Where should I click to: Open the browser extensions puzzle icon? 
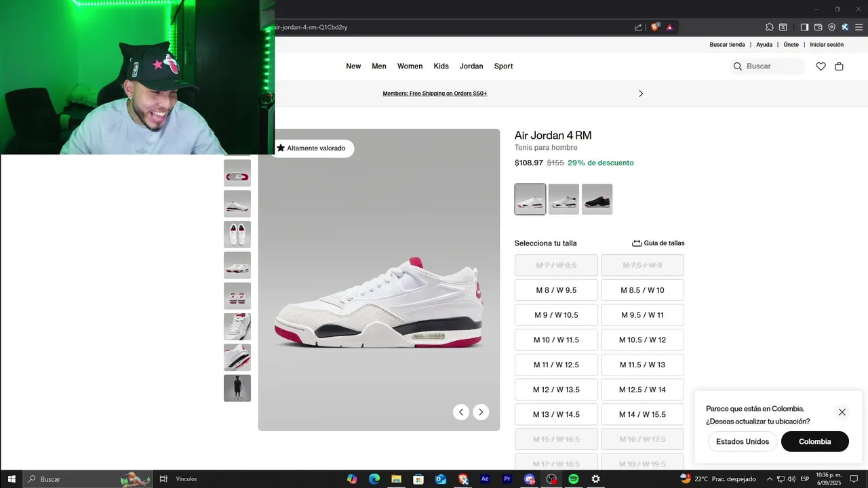(769, 27)
